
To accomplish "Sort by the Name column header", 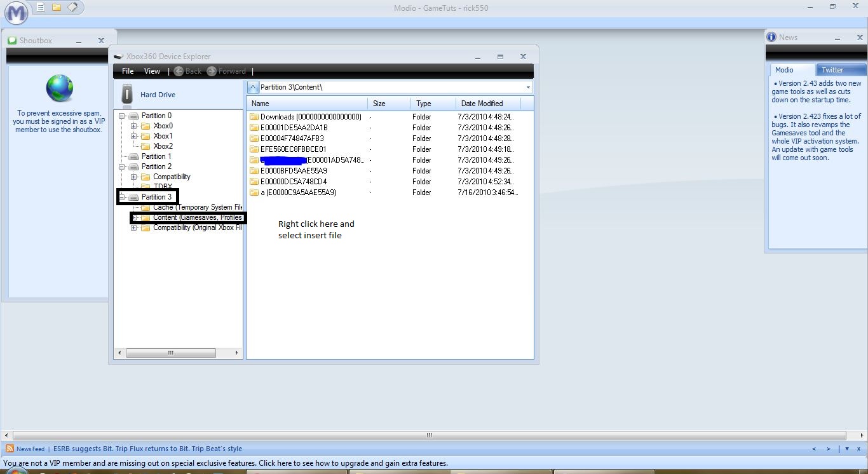I will pos(307,104).
